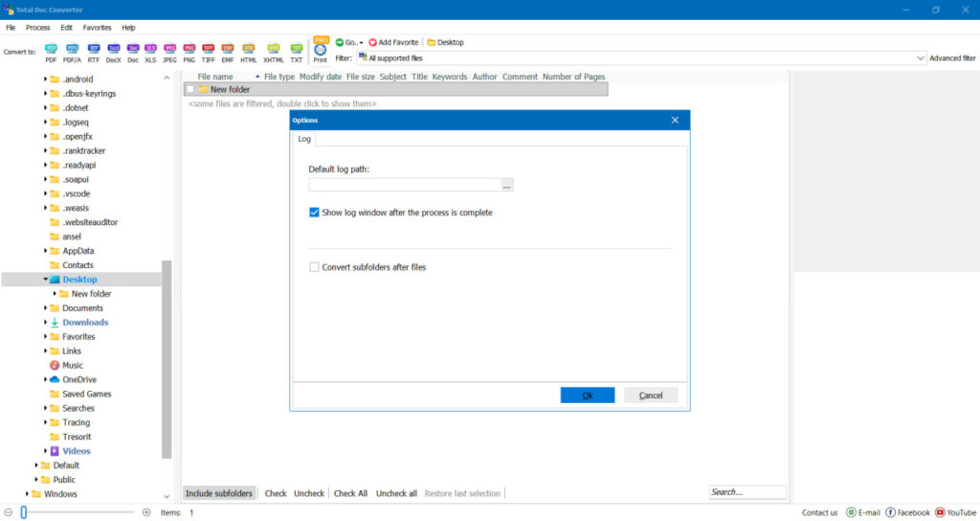Click Add Favorite heart icon
Image resolution: width=980 pixels, height=521 pixels.
coord(372,42)
